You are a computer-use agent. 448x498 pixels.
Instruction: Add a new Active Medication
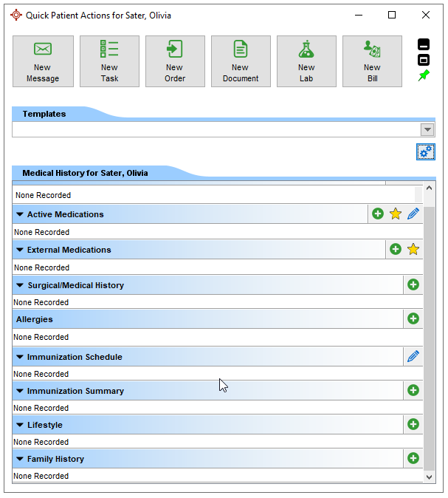[378, 214]
